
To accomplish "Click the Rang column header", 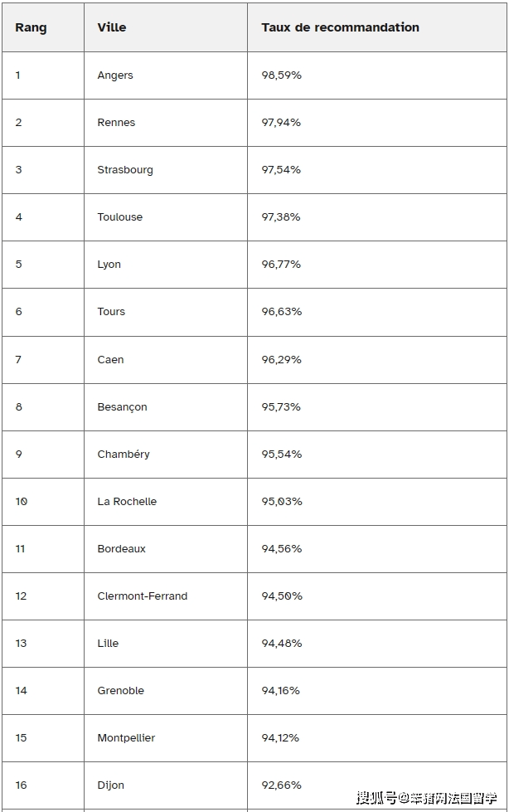I will (x=31, y=27).
